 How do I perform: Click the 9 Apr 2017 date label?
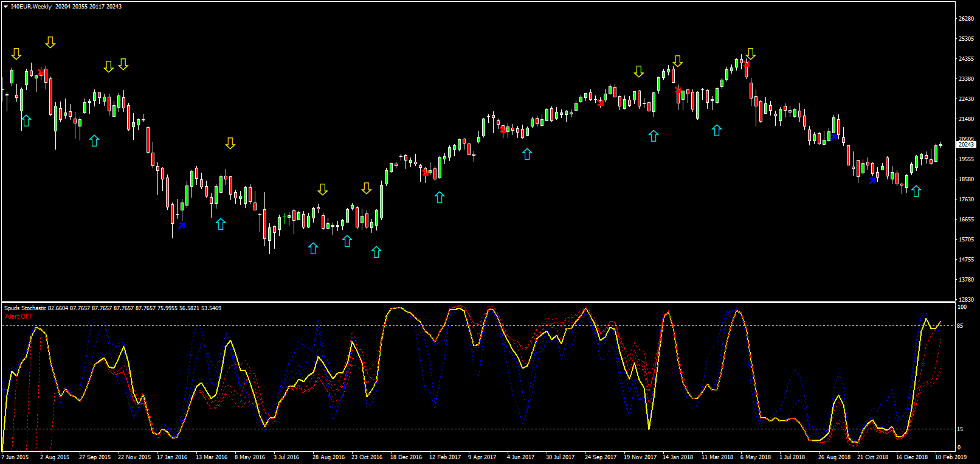tap(482, 457)
